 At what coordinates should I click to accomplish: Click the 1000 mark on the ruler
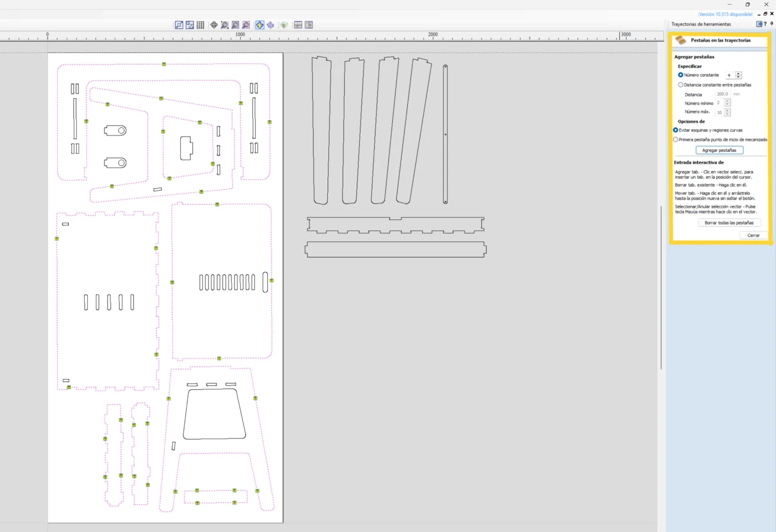click(240, 35)
